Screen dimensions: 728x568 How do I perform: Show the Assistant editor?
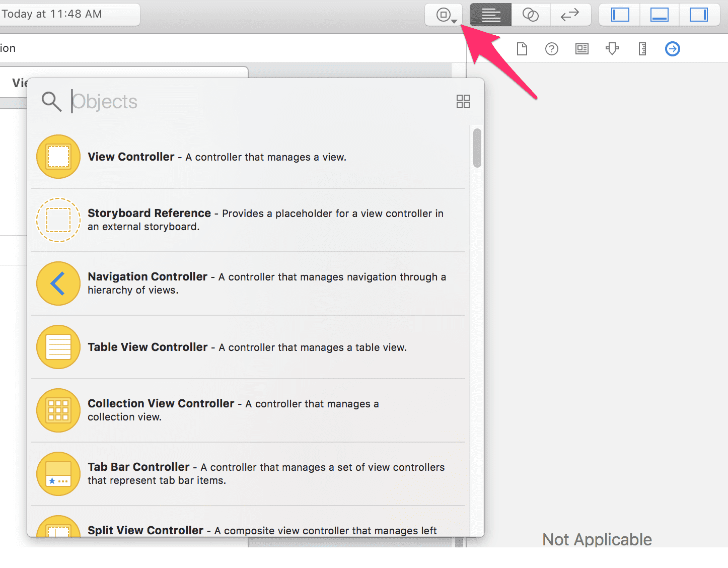(531, 15)
